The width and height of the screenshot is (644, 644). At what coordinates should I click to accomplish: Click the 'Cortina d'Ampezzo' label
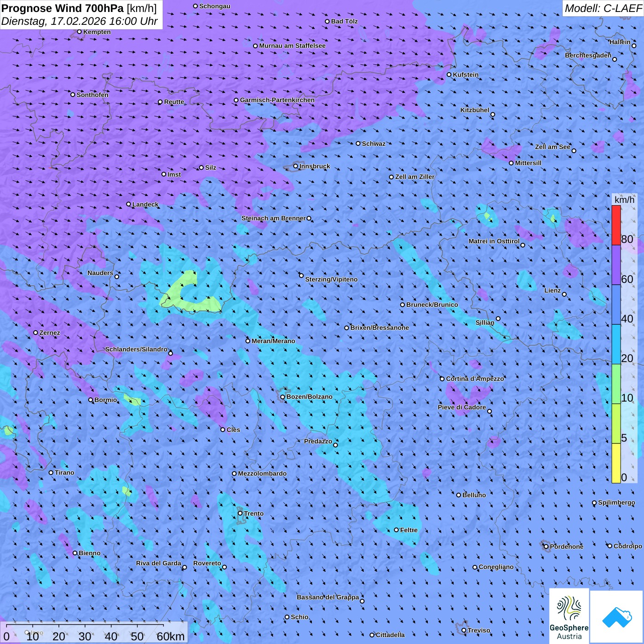[x=475, y=379]
